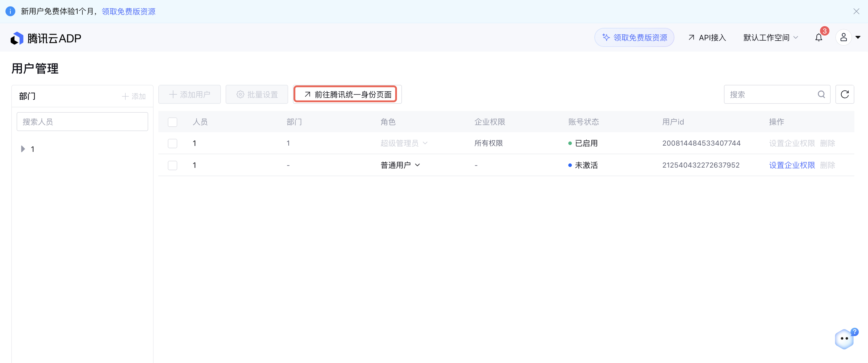
Task: Click the Tencent Cloud ADP logo
Action: 46,38
